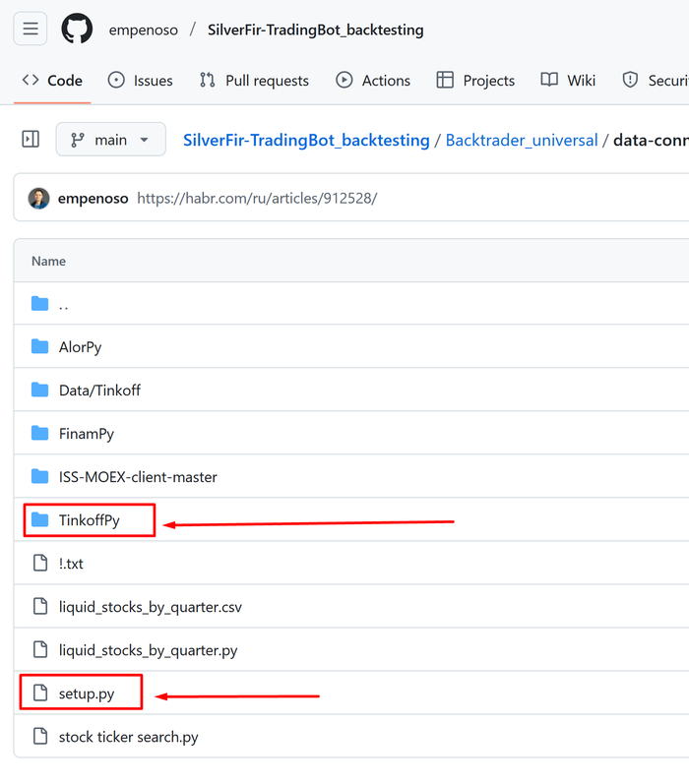Viewport: 689px width, 784px height.
Task: Click the setup.py file icon
Action: 40,694
